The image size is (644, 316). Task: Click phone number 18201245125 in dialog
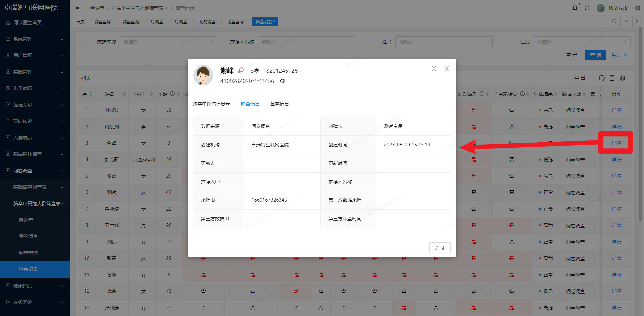point(280,71)
